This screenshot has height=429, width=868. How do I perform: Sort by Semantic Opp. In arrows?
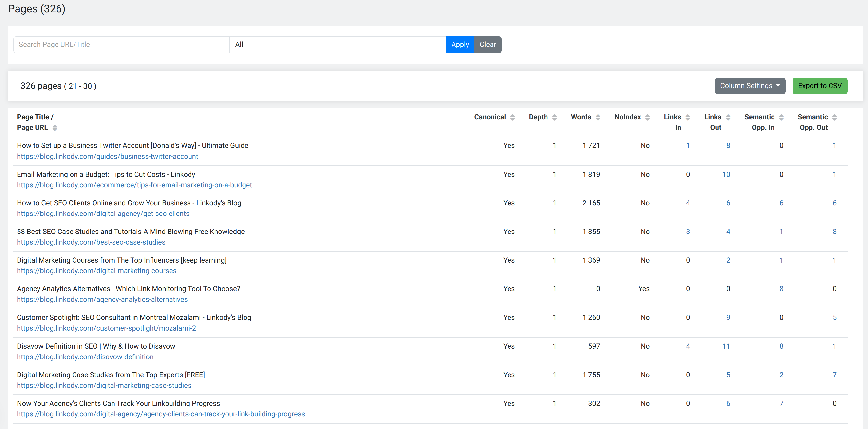point(781,117)
